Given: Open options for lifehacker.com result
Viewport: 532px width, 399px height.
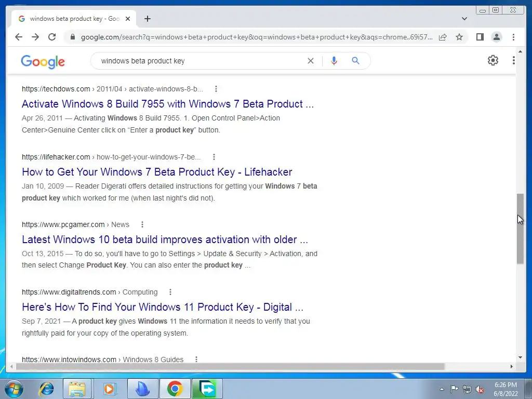Looking at the screenshot, I should 214,157.
